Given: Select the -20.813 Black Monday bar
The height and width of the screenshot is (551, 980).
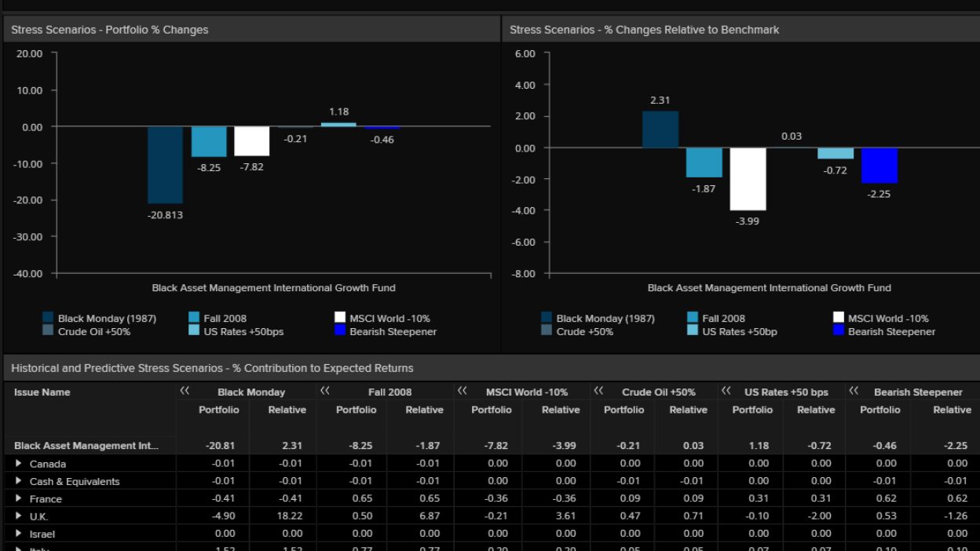Looking at the screenshot, I should point(165,165).
